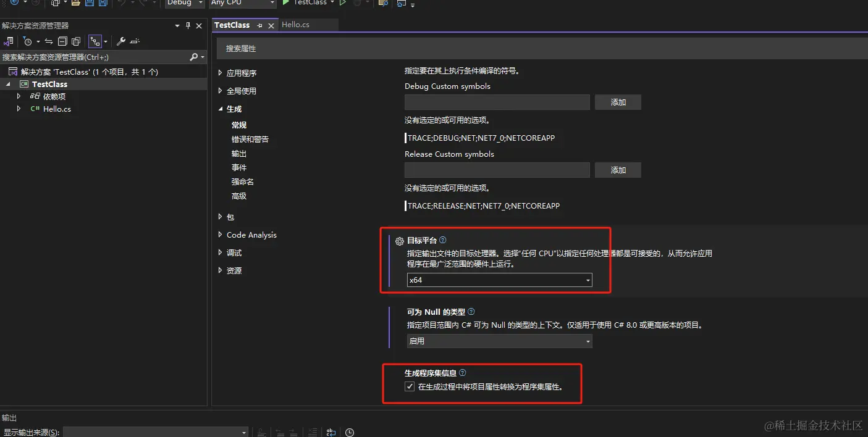Open Properties via the wrench icon

121,41
